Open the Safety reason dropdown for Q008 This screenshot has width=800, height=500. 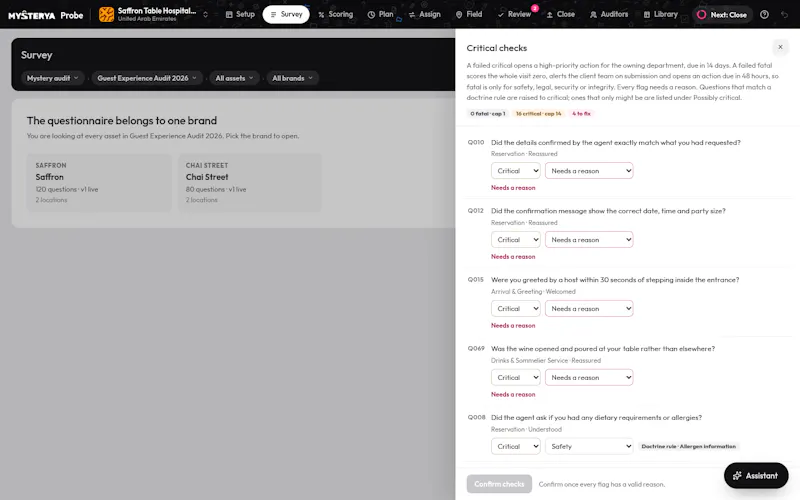(589, 446)
